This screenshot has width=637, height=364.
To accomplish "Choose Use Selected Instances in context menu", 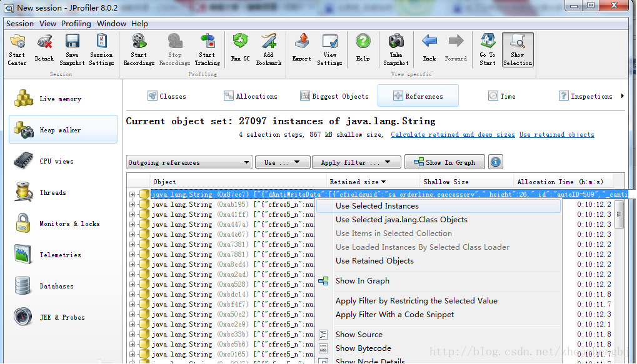I will [438, 206].
